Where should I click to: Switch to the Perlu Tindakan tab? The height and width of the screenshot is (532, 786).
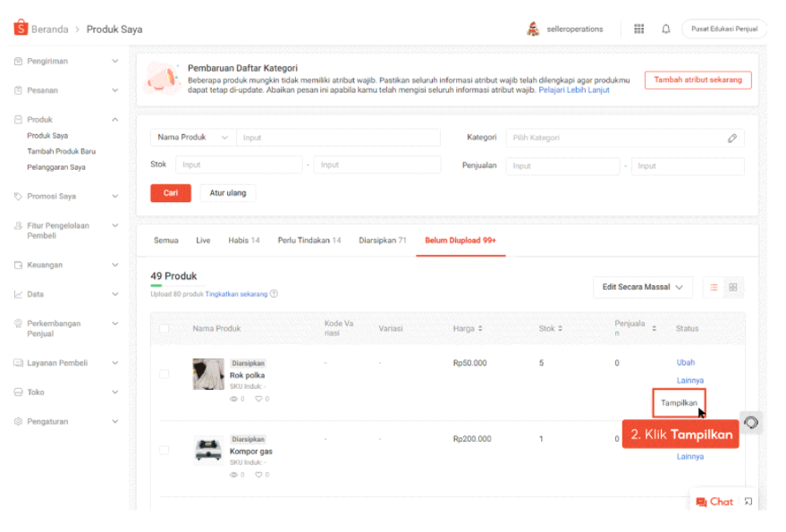click(309, 241)
